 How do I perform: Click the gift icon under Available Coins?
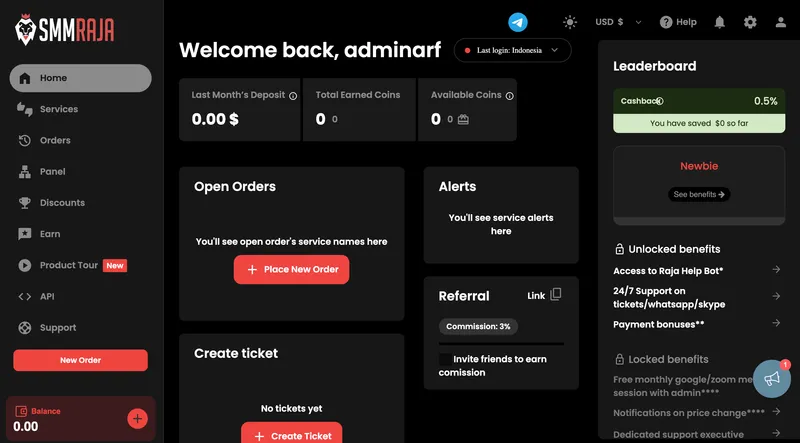[x=463, y=119]
